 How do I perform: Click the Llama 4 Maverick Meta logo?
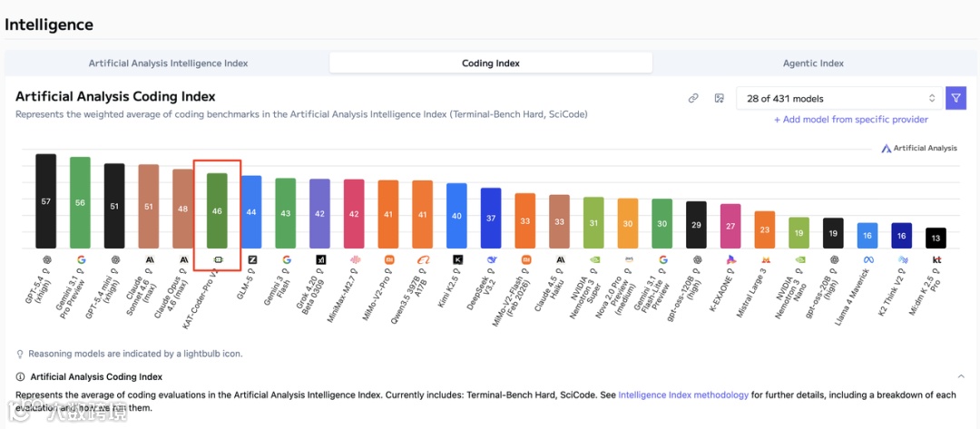(867, 259)
